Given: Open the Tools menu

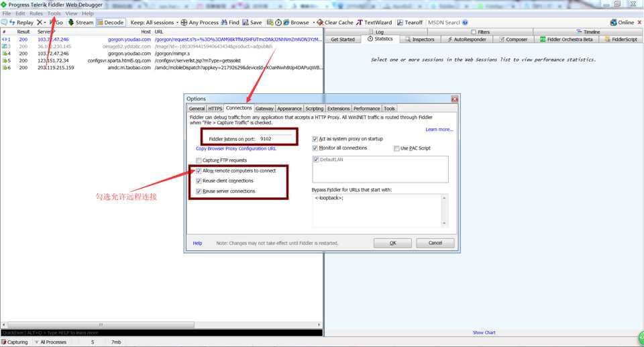Looking at the screenshot, I should tap(54, 13).
